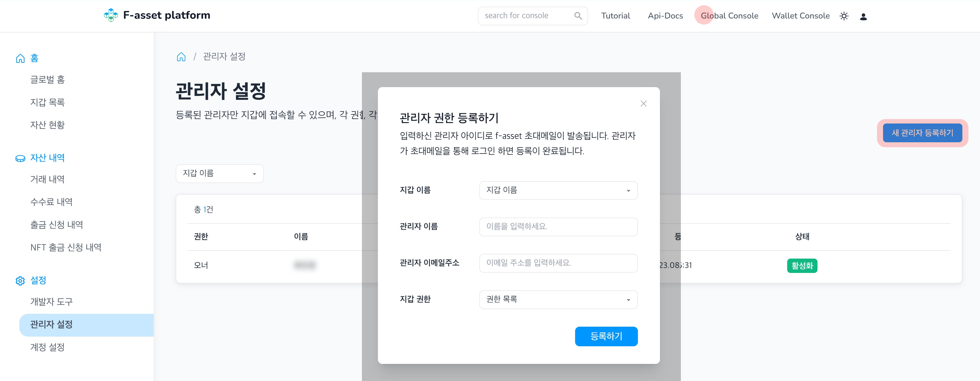Click the search magnifier icon

point(578,16)
